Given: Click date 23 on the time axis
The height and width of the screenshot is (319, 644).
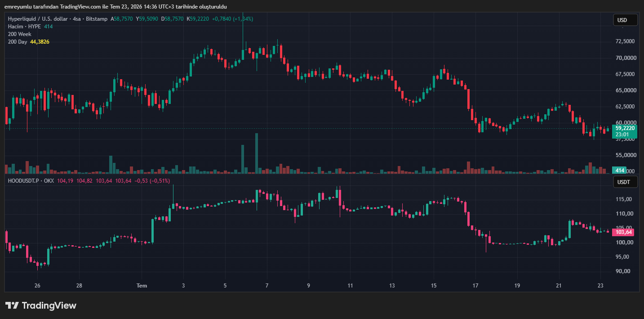Looking at the screenshot, I should point(600,286).
